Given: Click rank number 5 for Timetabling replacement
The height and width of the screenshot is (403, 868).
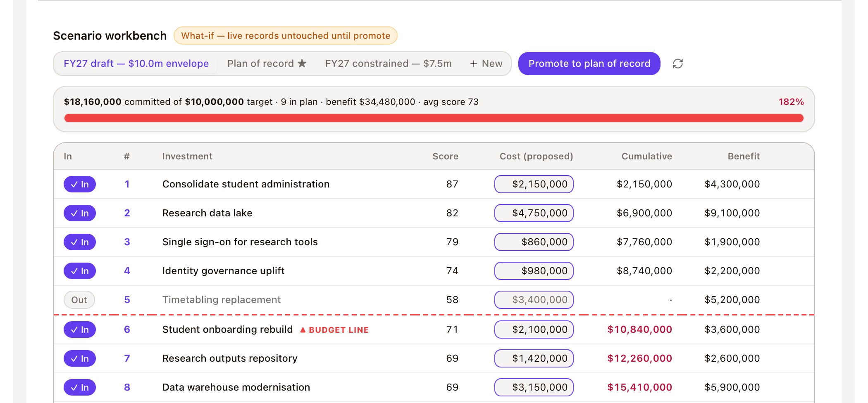Looking at the screenshot, I should click(x=127, y=300).
